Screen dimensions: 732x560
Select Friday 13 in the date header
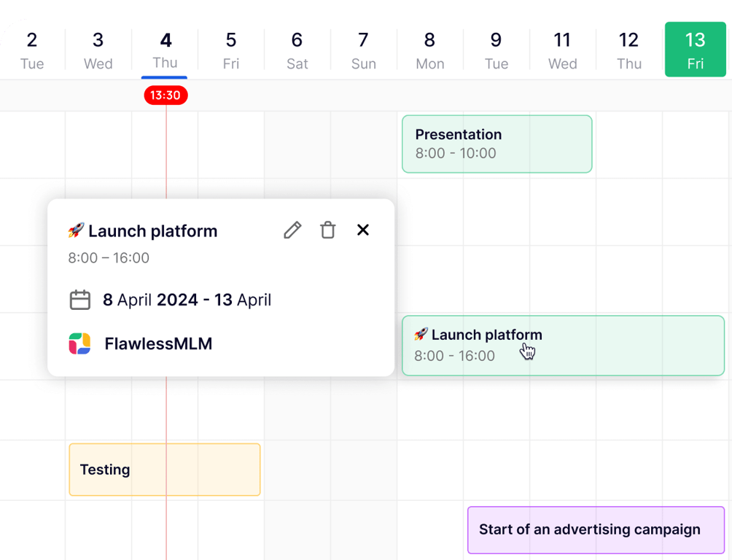click(695, 50)
